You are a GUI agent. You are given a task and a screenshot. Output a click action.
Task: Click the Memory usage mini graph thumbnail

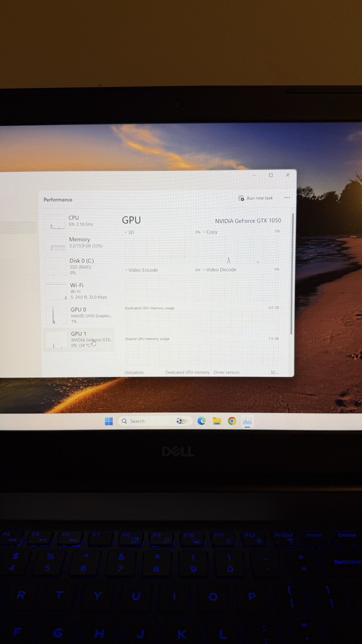(57, 244)
